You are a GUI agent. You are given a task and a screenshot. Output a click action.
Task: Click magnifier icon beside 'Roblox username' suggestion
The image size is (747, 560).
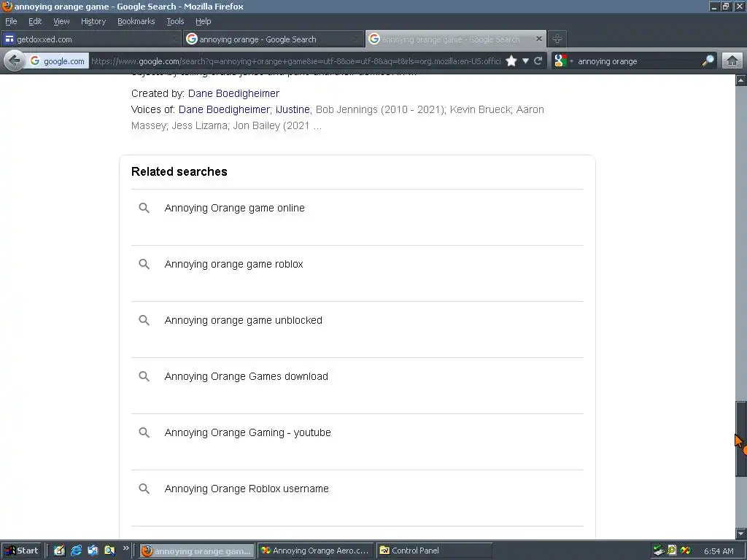point(144,489)
